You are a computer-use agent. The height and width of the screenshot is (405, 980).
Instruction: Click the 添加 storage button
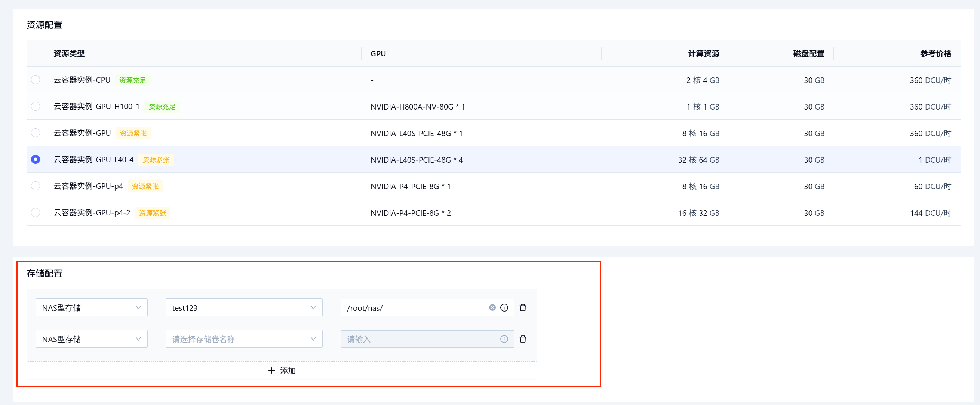tap(287, 370)
